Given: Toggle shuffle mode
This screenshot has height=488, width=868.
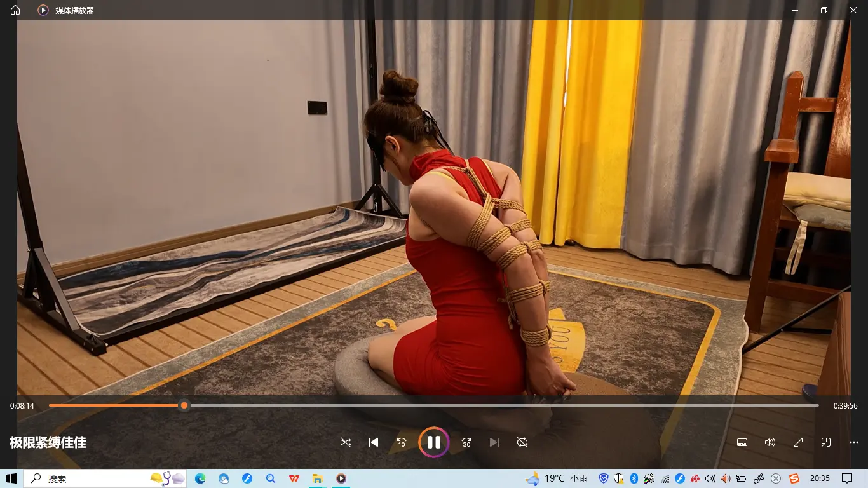Looking at the screenshot, I should tap(345, 442).
